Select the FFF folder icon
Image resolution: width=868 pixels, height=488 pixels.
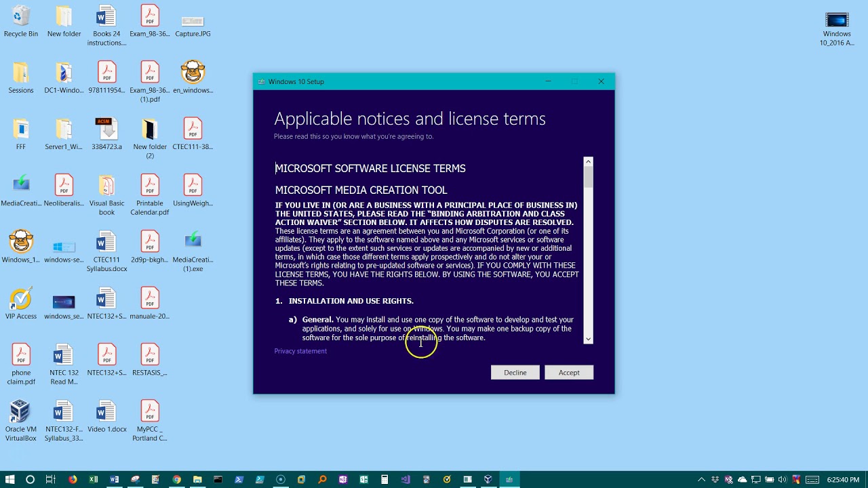pyautogui.click(x=21, y=134)
